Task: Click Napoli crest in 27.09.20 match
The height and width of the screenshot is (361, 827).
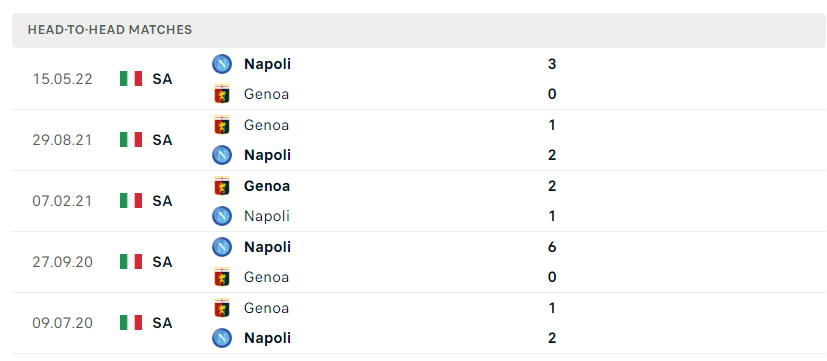Action: [x=222, y=247]
